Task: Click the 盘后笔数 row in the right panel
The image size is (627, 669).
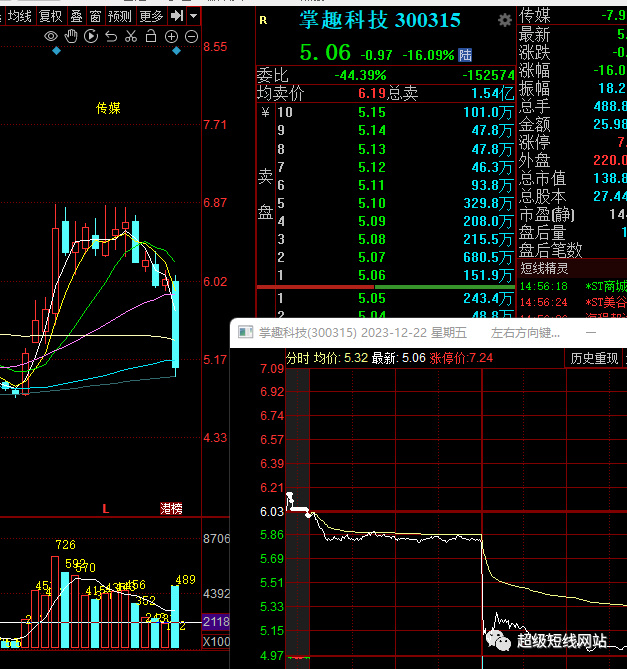Action: point(572,250)
